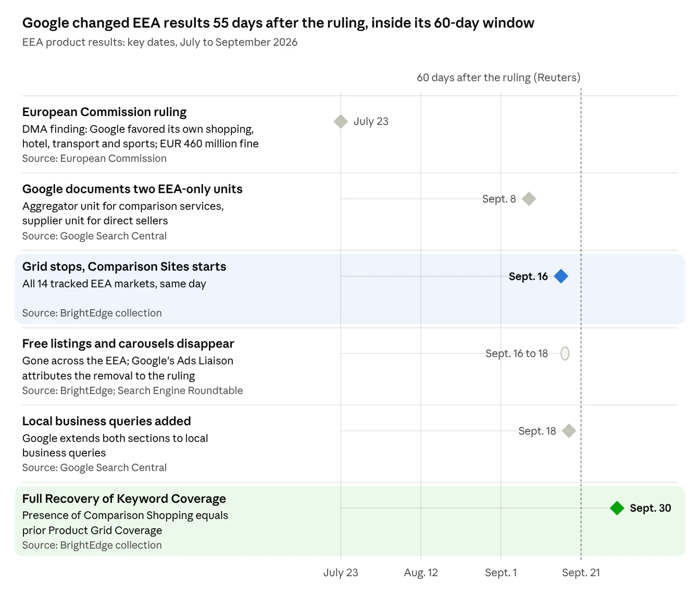Click the 'Source: European Commission' line
Viewport: 700px width, 609px height.
pos(94,158)
